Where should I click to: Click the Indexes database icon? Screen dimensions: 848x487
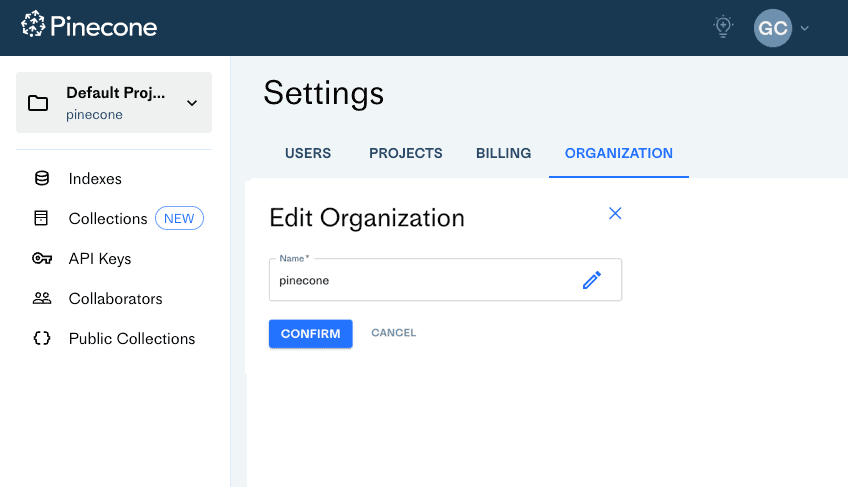[x=41, y=179]
